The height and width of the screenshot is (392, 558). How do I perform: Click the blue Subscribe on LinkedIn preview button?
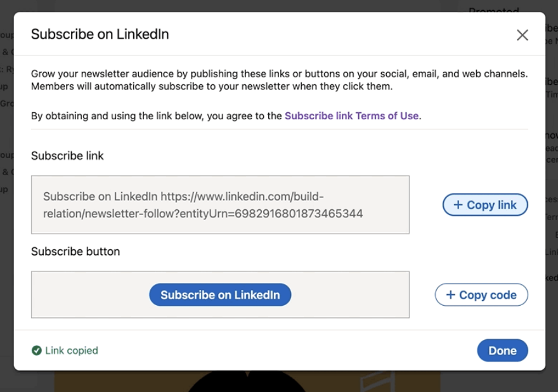click(220, 295)
